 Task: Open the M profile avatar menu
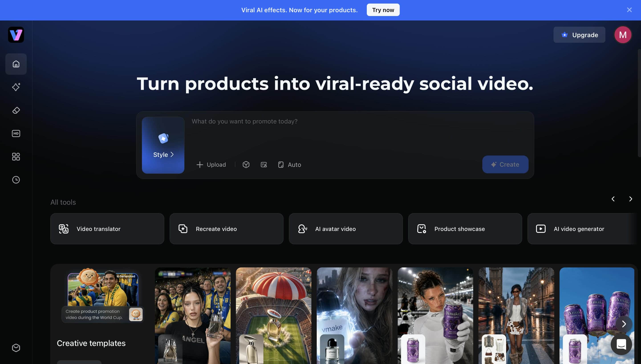pyautogui.click(x=623, y=35)
